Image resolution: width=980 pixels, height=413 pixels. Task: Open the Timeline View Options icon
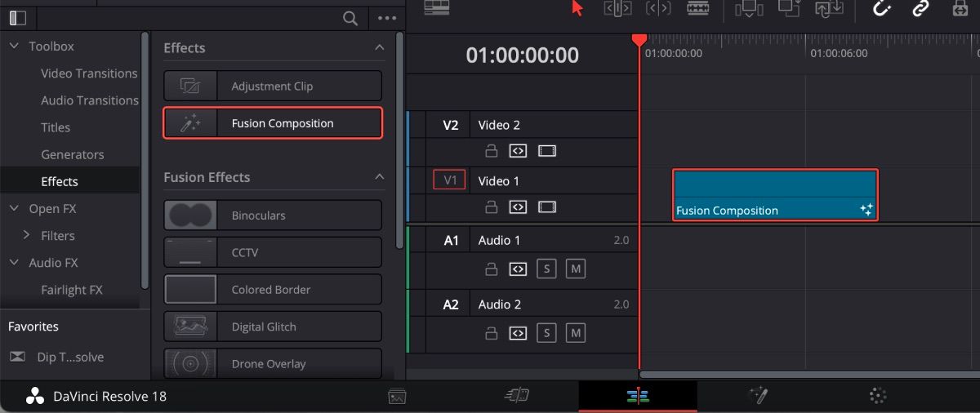click(x=438, y=7)
